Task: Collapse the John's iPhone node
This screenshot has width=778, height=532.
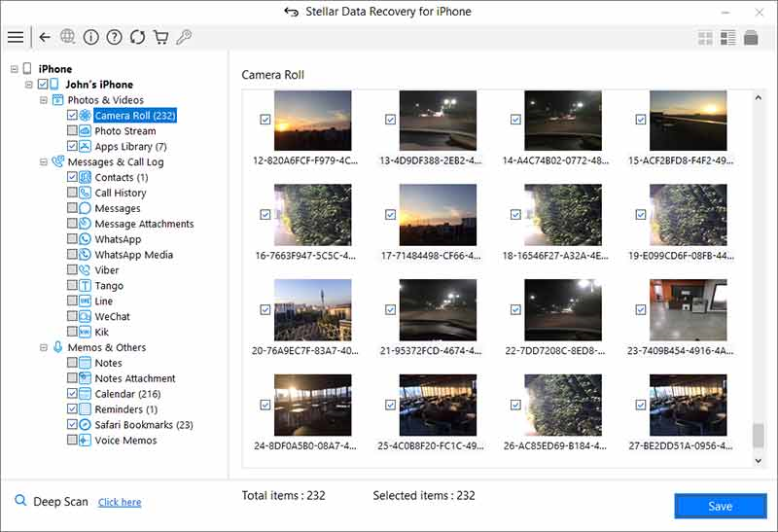Action: pyautogui.click(x=29, y=85)
